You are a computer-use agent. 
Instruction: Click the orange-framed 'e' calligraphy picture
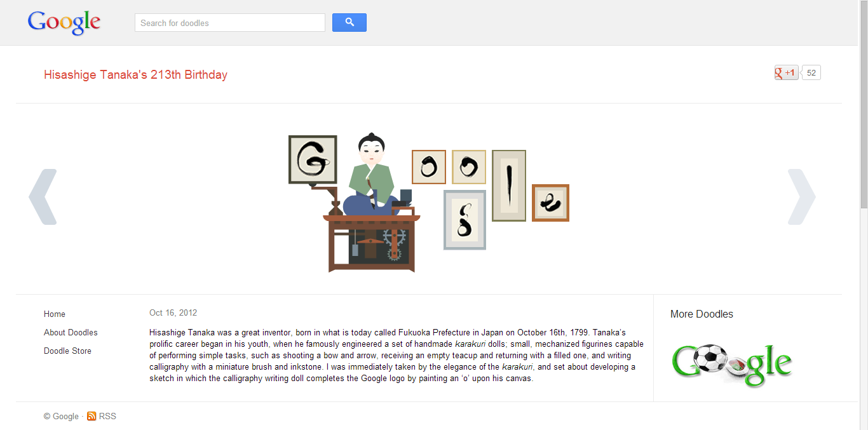[550, 203]
